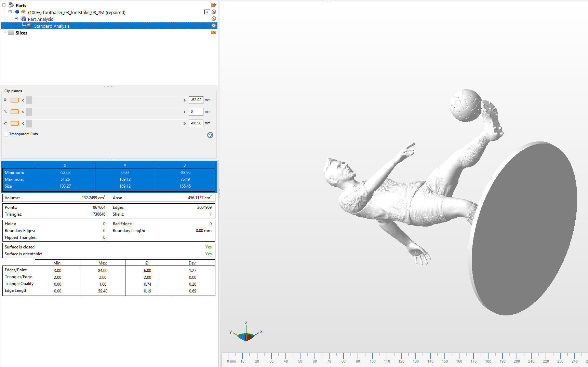Screen dimensions: 588x367
Task: Click the X clip plane slider handle
Action: click(x=29, y=100)
